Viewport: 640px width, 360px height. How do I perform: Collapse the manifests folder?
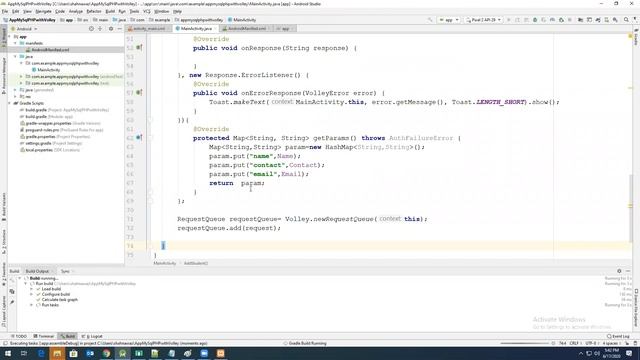16,43
